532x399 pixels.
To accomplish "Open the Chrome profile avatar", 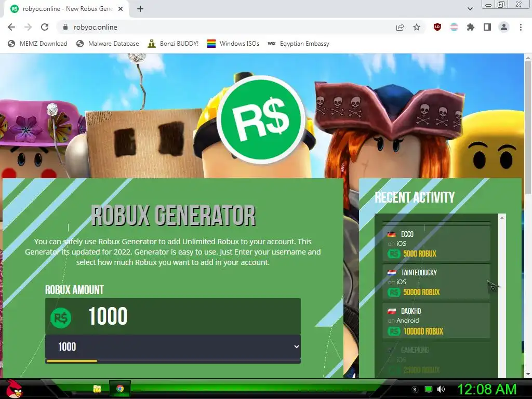I will (x=504, y=27).
